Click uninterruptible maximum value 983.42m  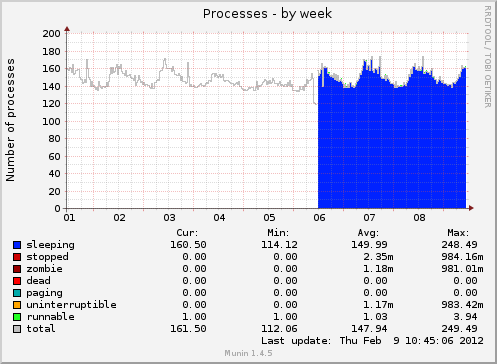pyautogui.click(x=462, y=305)
